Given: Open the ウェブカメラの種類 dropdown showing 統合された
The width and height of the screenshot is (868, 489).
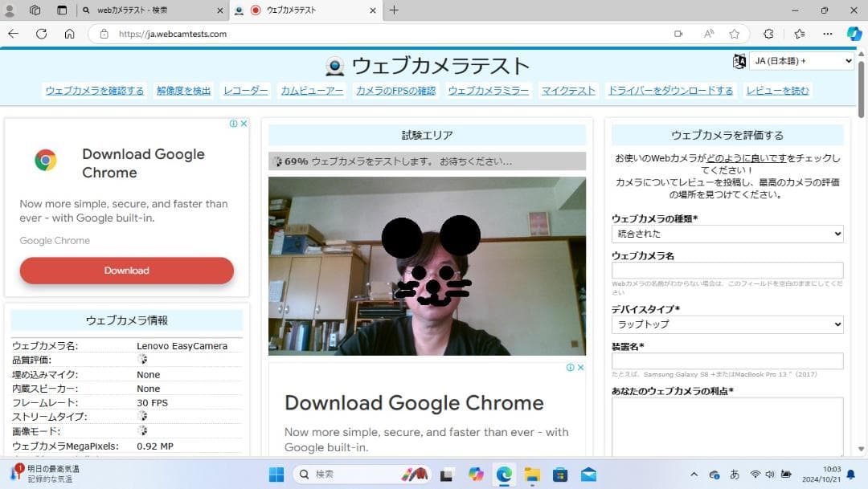Looking at the screenshot, I should point(727,234).
